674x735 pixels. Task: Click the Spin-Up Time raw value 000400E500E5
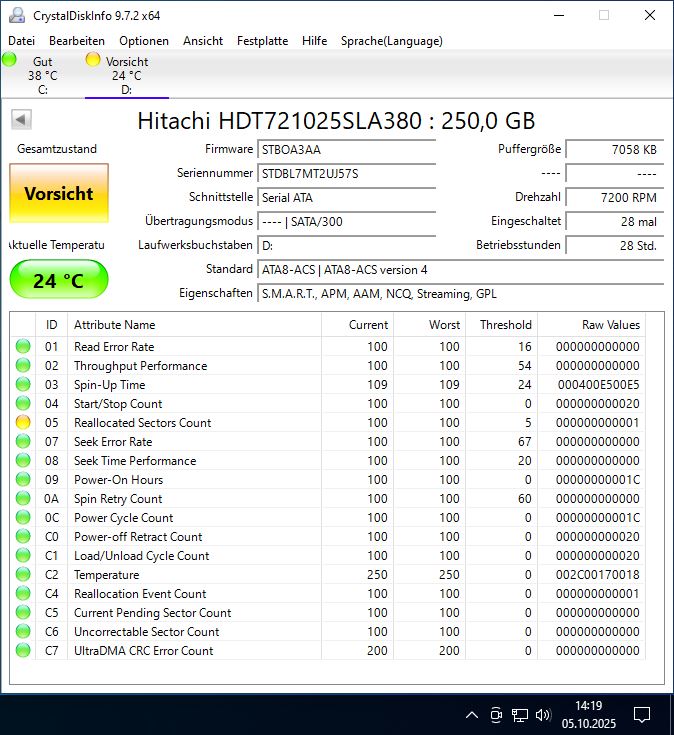(x=598, y=384)
